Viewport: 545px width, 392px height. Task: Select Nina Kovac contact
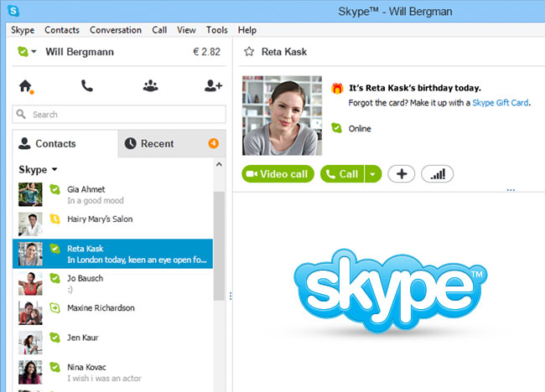[x=113, y=372]
